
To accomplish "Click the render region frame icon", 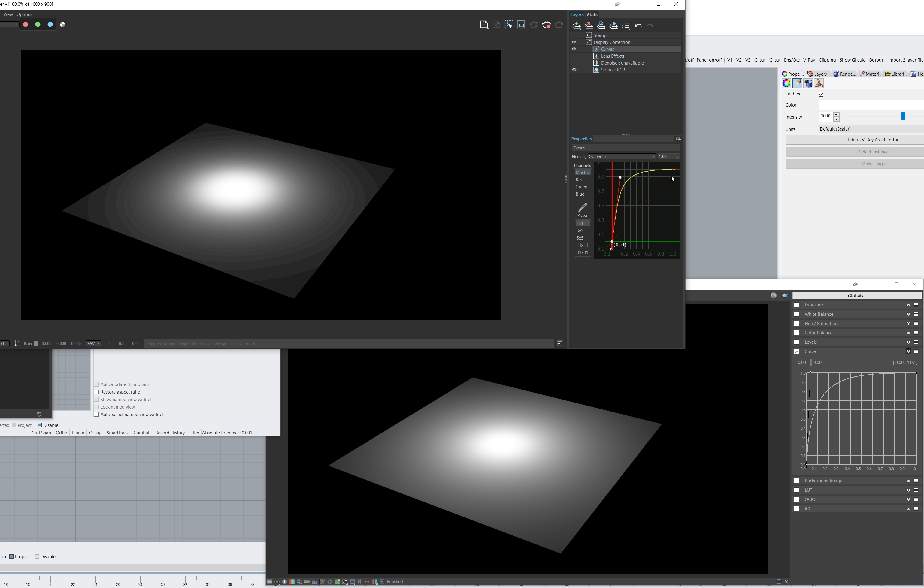I will [521, 25].
